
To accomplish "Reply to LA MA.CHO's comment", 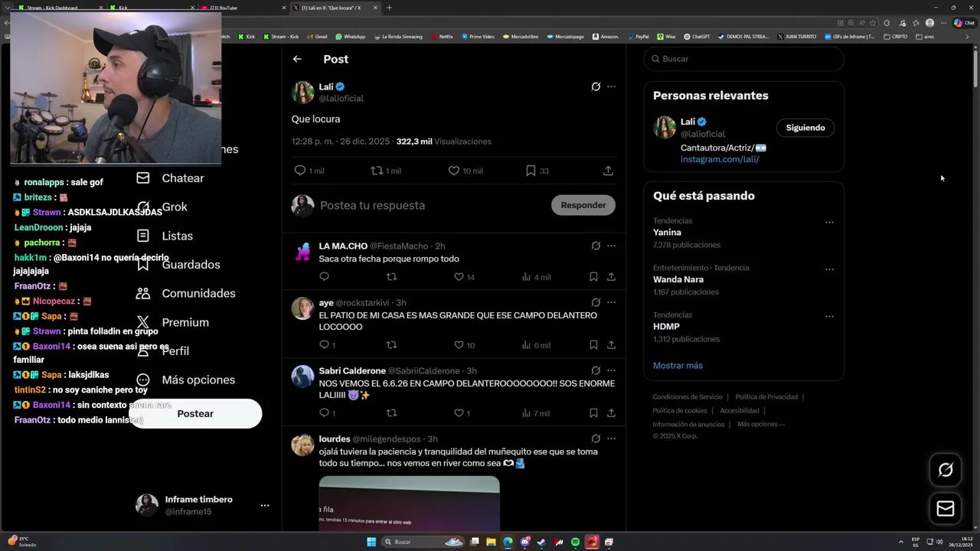I will click(x=324, y=277).
